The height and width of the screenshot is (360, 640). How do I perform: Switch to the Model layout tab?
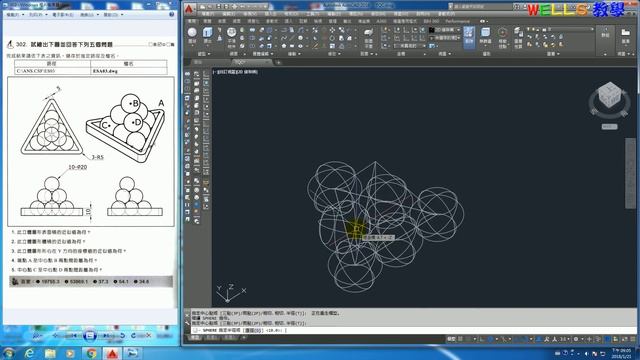coord(195,338)
